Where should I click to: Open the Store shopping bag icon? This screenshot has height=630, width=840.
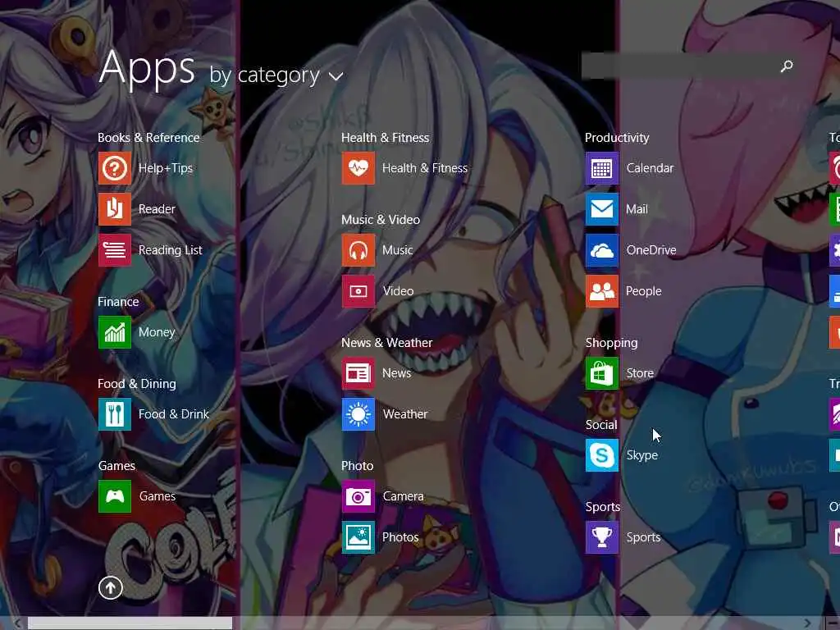602,373
